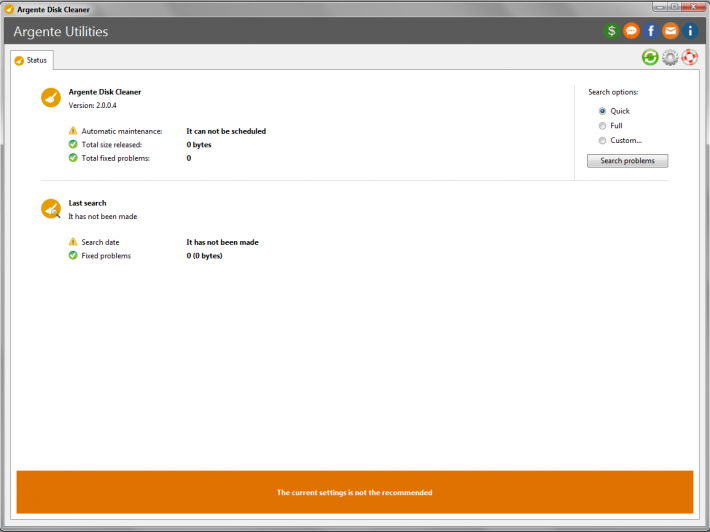Image resolution: width=710 pixels, height=532 pixels.
Task: Click warning icon beside Search date
Action: pyautogui.click(x=73, y=242)
